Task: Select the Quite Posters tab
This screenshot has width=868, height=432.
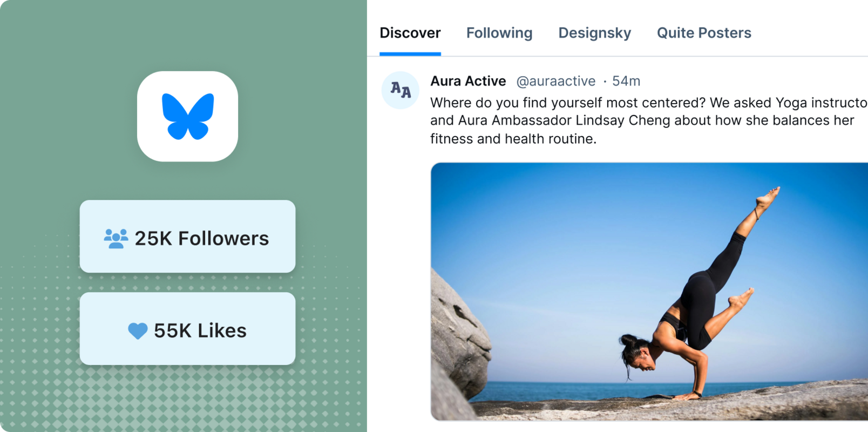Action: pyautogui.click(x=703, y=33)
